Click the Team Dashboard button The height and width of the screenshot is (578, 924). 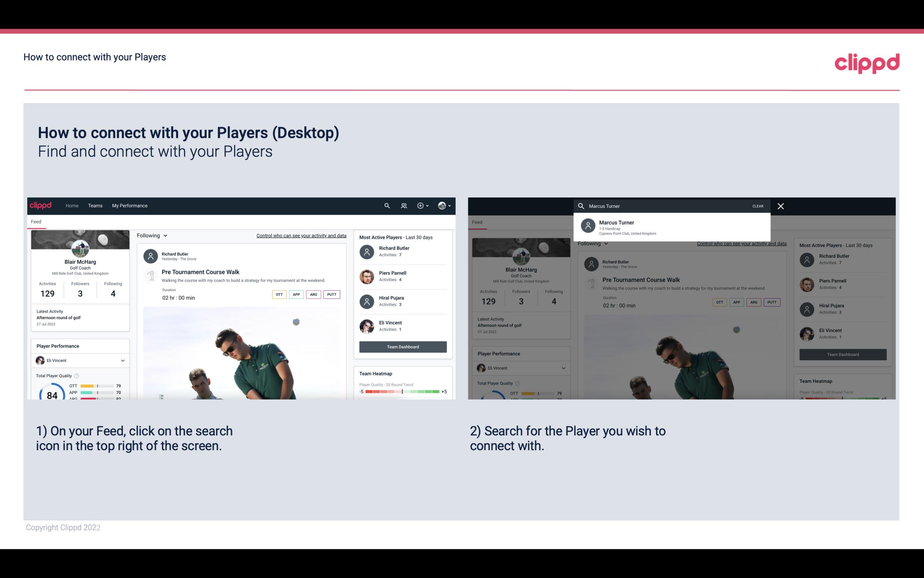point(402,346)
